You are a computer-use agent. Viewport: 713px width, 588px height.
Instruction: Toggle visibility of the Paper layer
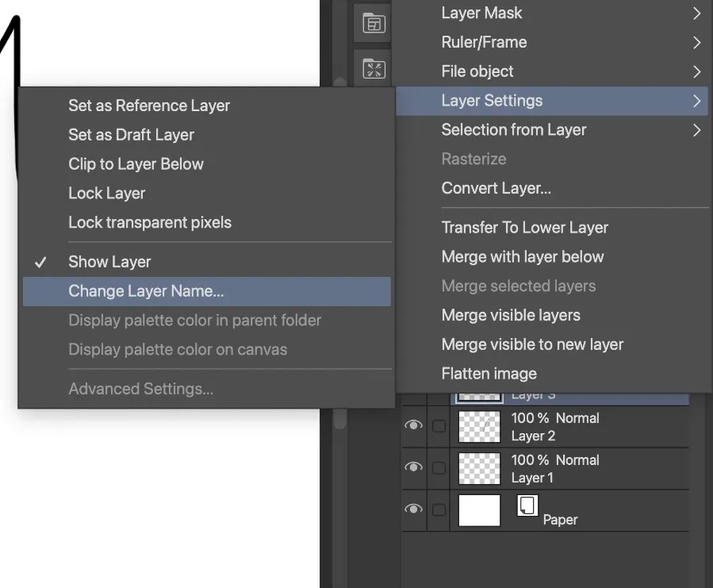(x=413, y=510)
